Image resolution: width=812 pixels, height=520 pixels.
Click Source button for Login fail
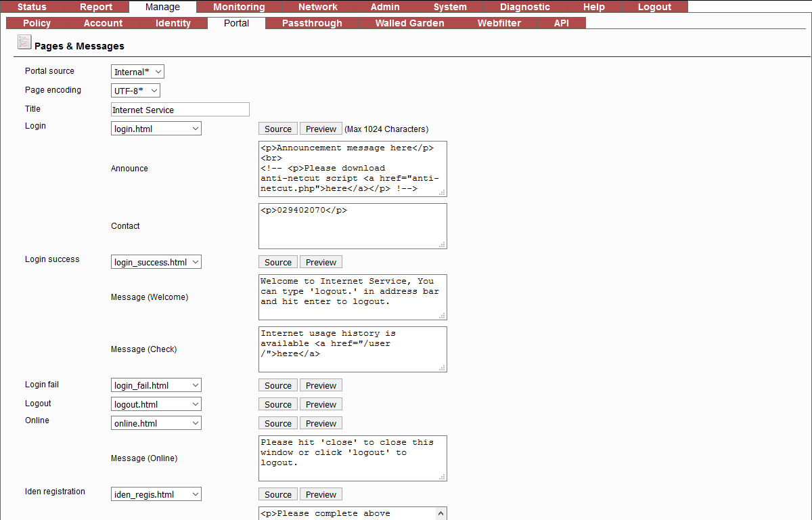[278, 385]
